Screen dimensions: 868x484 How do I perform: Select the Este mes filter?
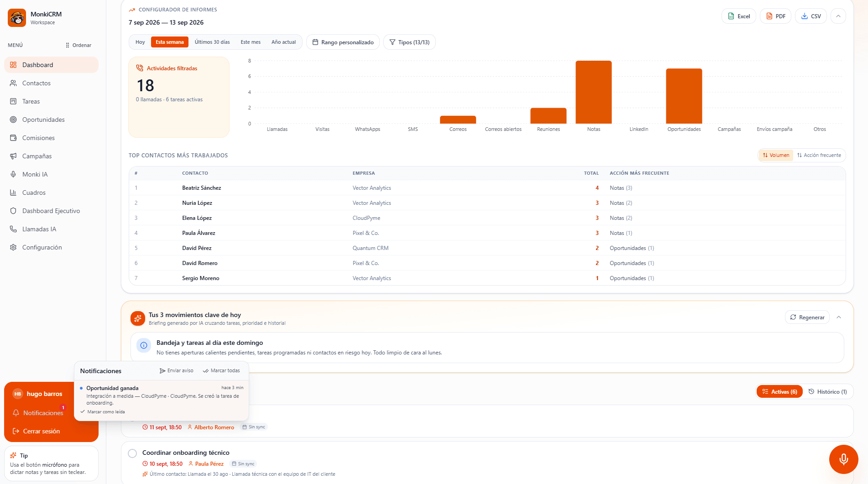(x=251, y=42)
